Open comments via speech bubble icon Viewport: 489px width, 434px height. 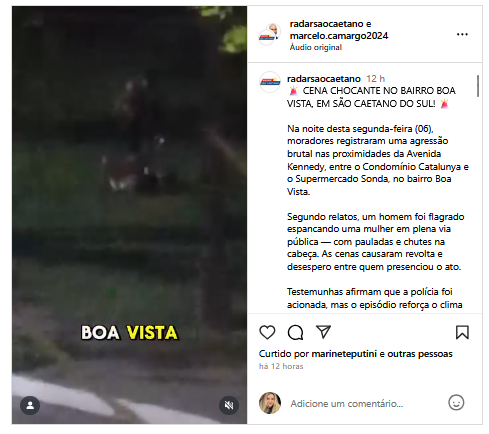tap(295, 332)
